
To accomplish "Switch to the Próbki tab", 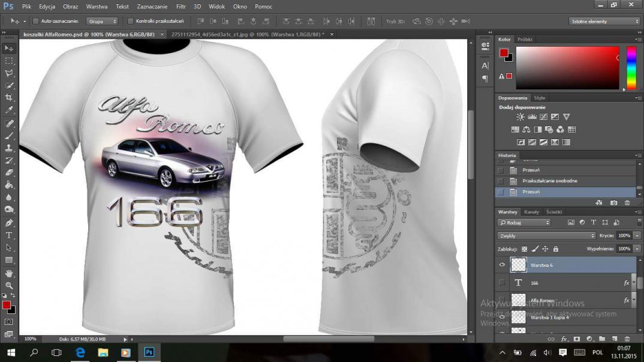I will pyautogui.click(x=525, y=40).
